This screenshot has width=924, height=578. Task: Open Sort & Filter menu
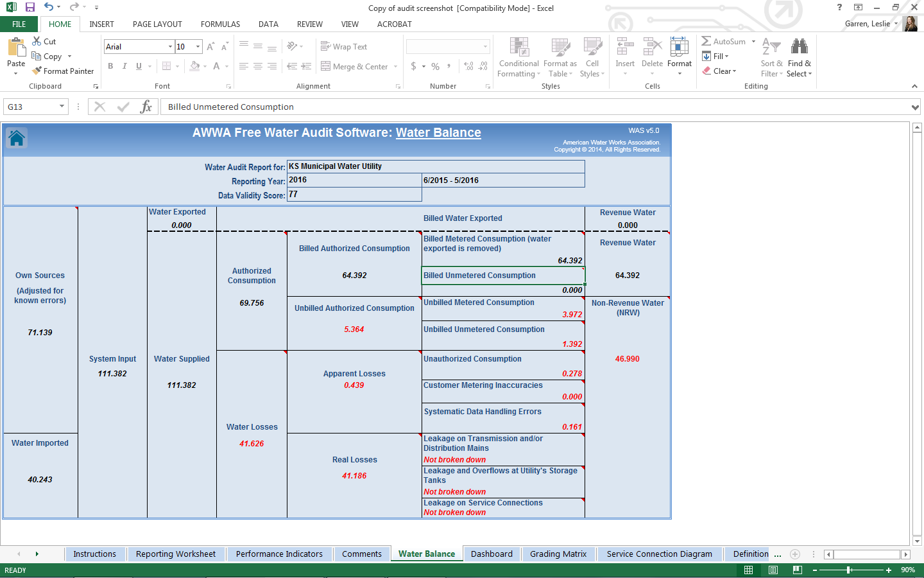coord(771,57)
